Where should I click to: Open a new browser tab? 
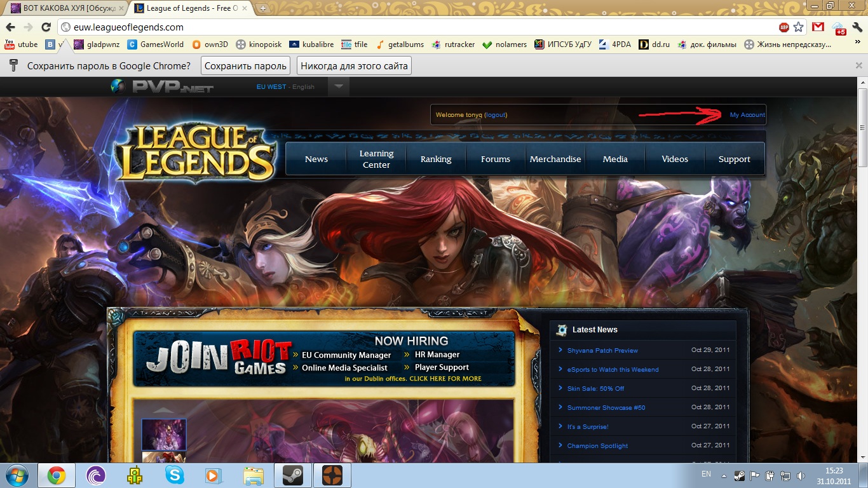coord(263,8)
